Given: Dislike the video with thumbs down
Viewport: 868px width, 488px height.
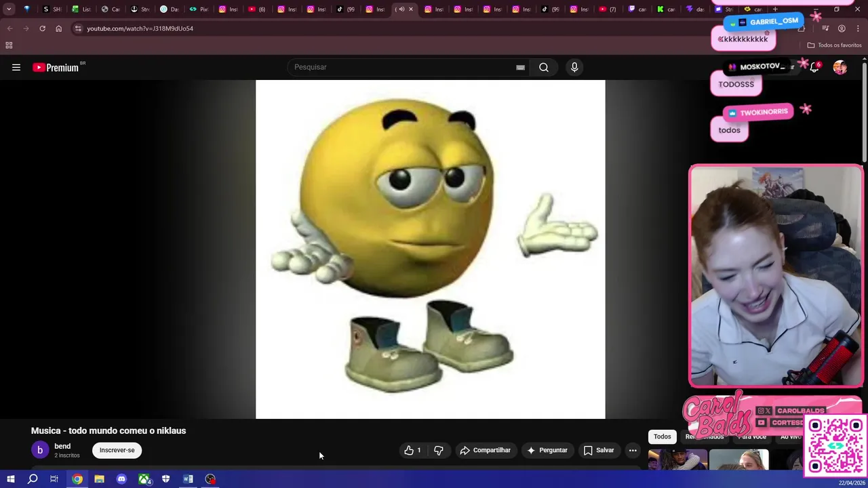Looking at the screenshot, I should pyautogui.click(x=439, y=450).
